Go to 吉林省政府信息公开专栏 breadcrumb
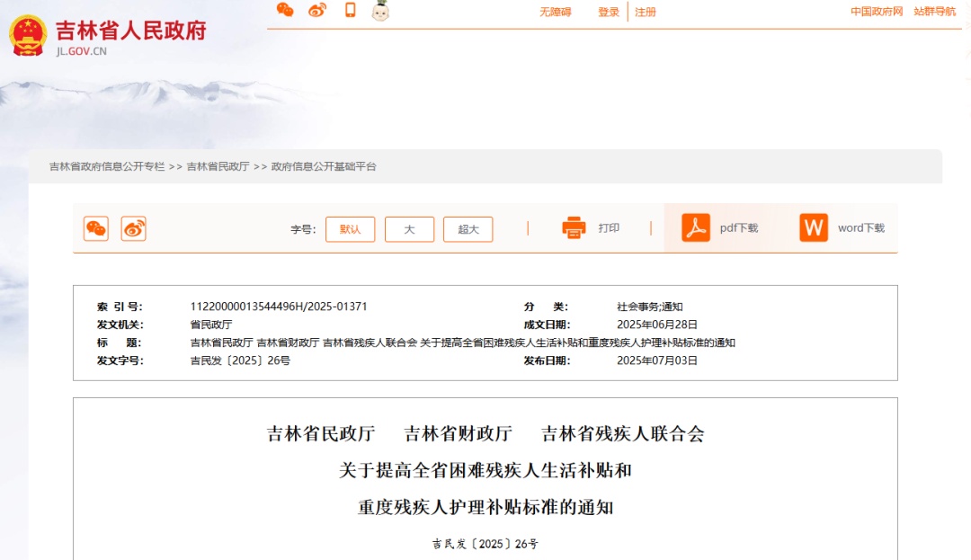Image resolution: width=971 pixels, height=560 pixels. point(106,165)
